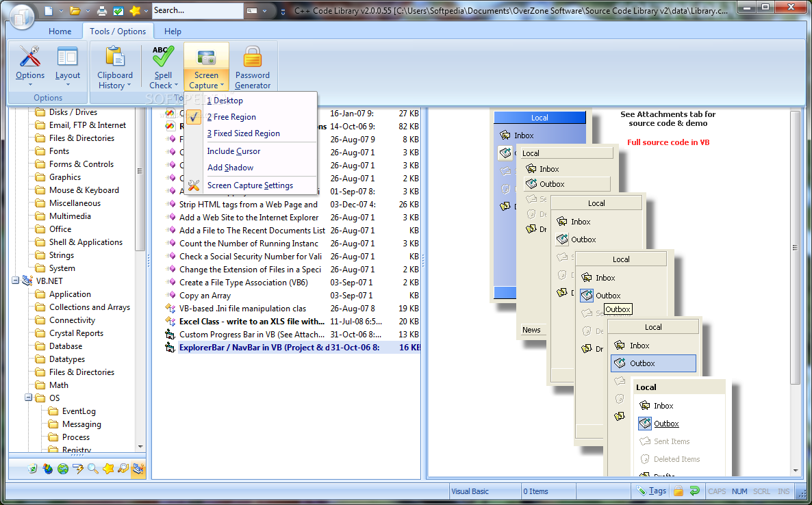Click the highlighted library tree icon in bottom strip
This screenshot has height=505, width=812.
[x=138, y=469]
